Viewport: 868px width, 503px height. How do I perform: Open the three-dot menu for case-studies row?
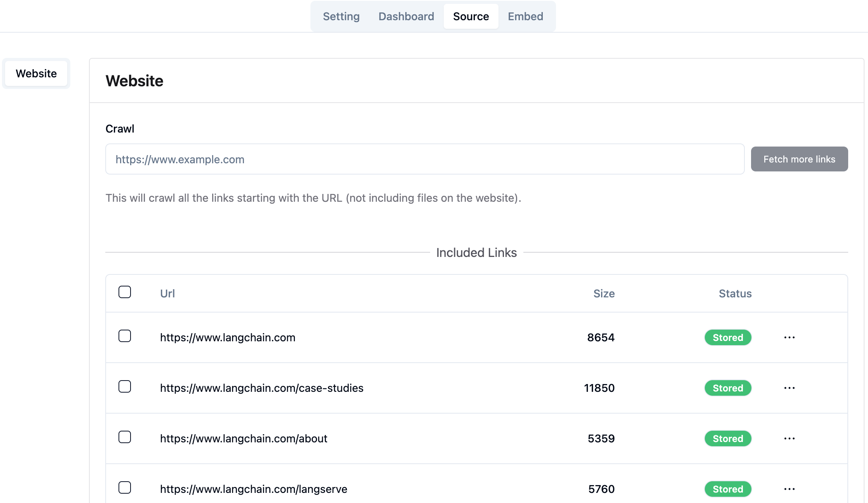click(x=789, y=388)
